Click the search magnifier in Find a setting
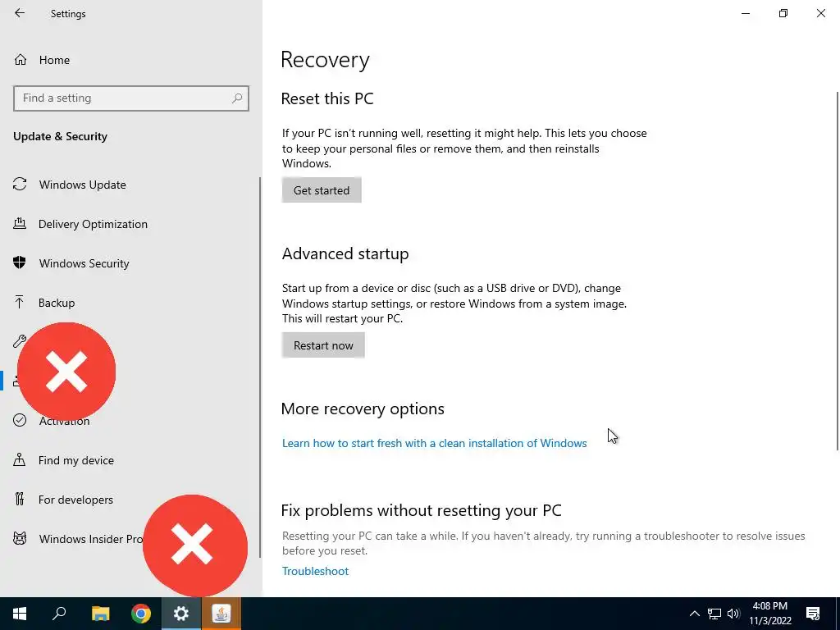Image resolution: width=840 pixels, height=630 pixels. (x=237, y=98)
